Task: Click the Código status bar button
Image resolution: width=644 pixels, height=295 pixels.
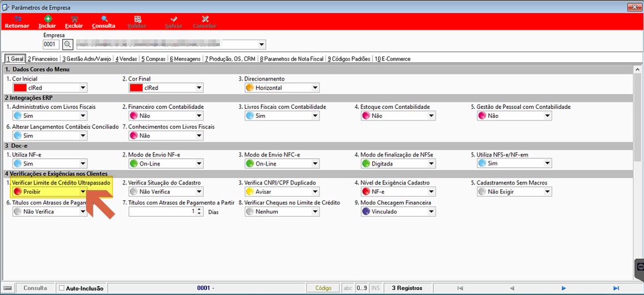Action: pos(323,288)
